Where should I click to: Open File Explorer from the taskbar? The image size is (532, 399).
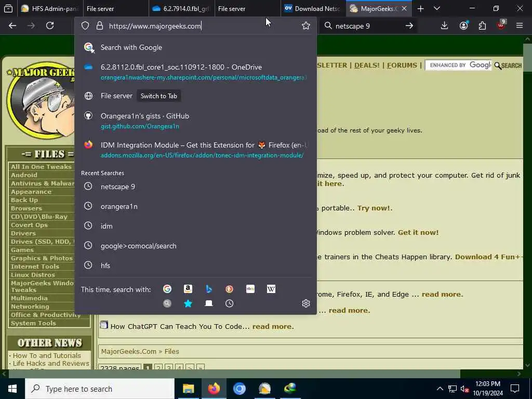pyautogui.click(x=188, y=389)
